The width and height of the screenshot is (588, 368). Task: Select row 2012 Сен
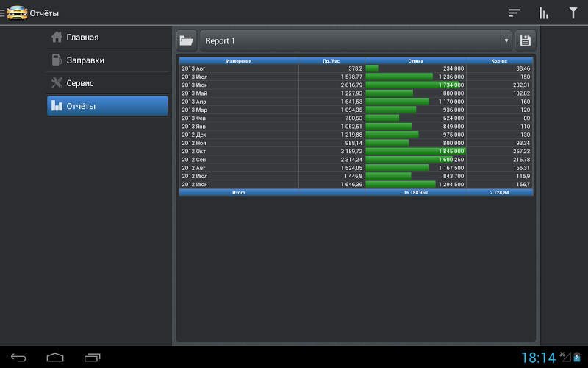[x=356, y=159]
